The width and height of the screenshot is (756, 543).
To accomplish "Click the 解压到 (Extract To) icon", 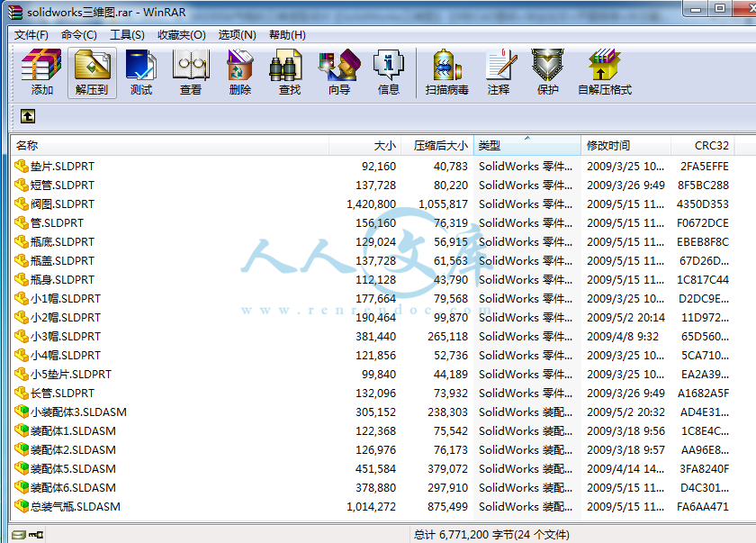I will pos(92,72).
